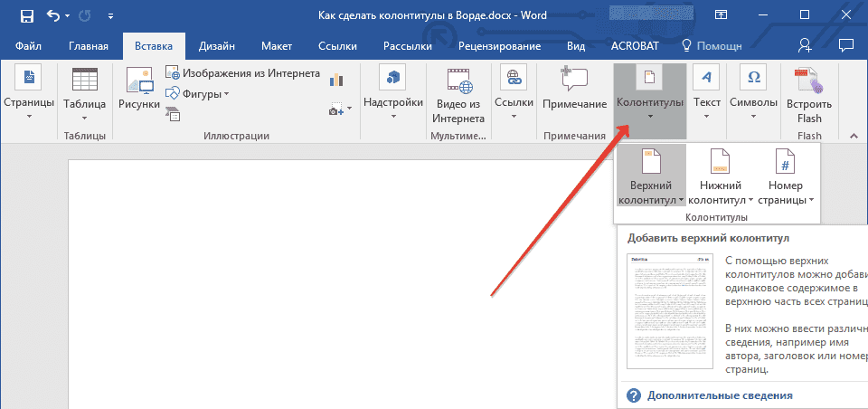Image resolution: width=868 pixels, height=409 pixels.
Task: Open the Фигуры shapes dropdown
Action: pyautogui.click(x=198, y=94)
